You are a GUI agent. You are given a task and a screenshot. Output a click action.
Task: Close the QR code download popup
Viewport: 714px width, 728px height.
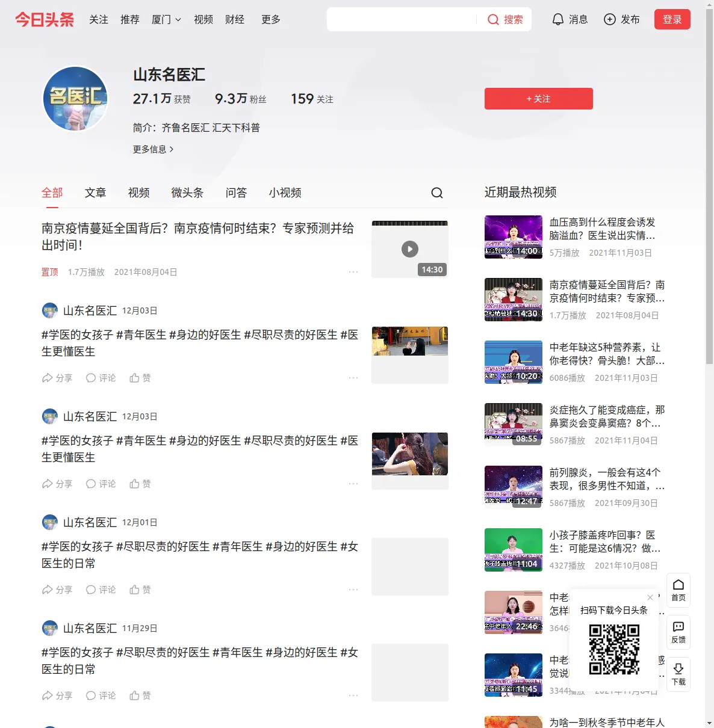[x=650, y=597]
